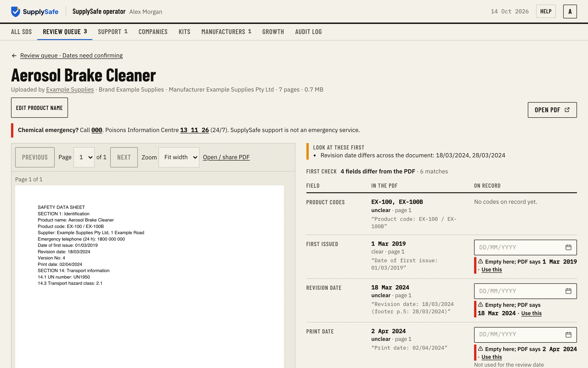588x368 pixels.
Task: Go to the Companies tab
Action: coord(153,32)
